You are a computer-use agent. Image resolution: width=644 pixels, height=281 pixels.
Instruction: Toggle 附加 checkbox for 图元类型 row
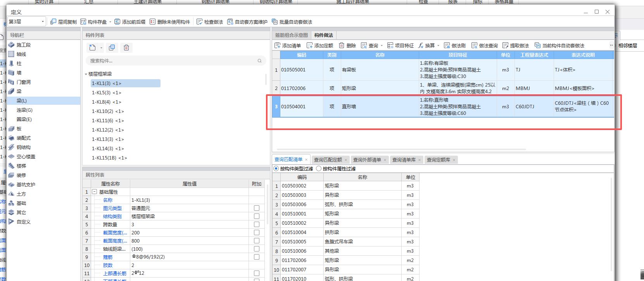(256, 208)
